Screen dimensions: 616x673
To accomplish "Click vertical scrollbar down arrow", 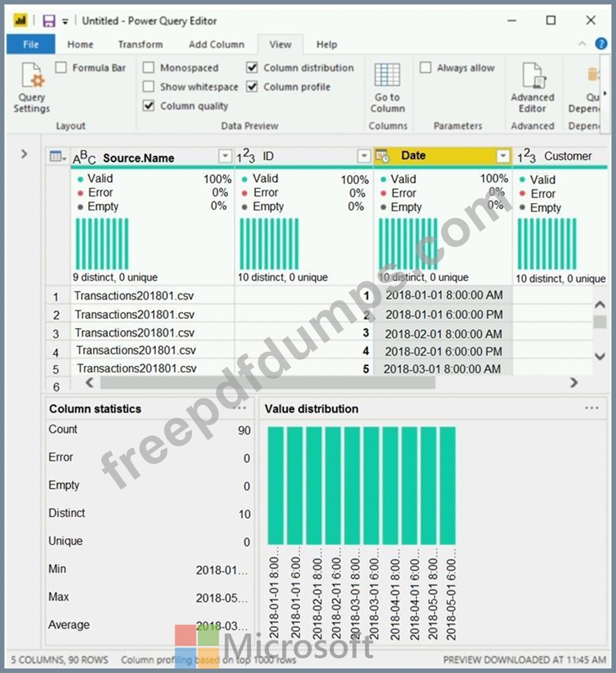I will coord(599,357).
